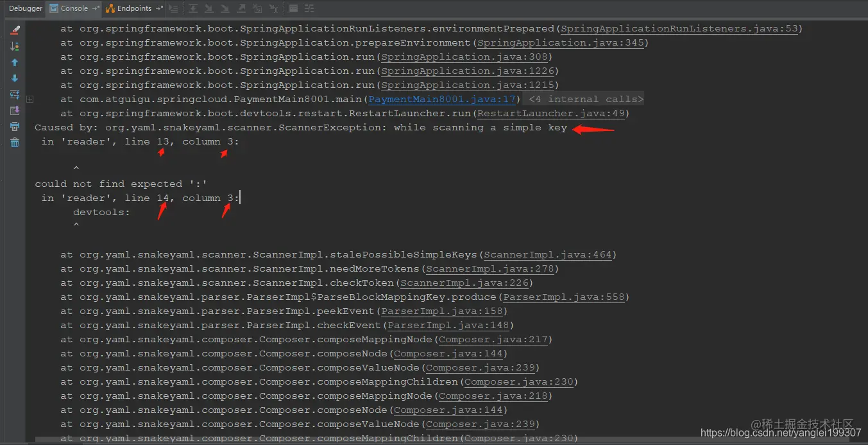Open SpringApplication.java:1226 link
868x445 pixels.
(467, 71)
